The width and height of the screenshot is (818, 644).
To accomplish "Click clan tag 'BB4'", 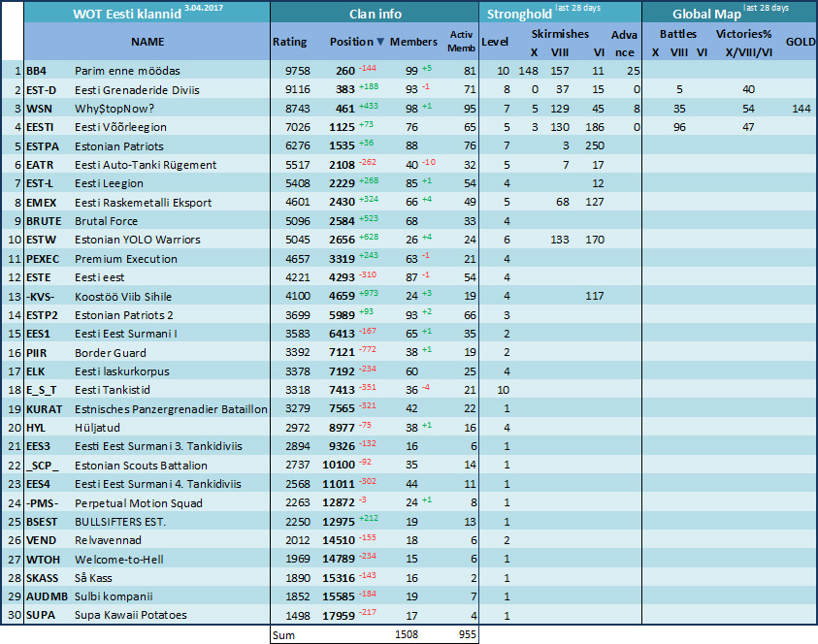I will [x=37, y=71].
